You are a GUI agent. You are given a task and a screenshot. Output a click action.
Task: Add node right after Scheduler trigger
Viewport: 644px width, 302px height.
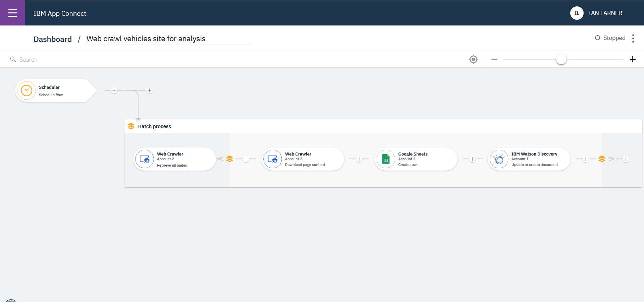114,90
